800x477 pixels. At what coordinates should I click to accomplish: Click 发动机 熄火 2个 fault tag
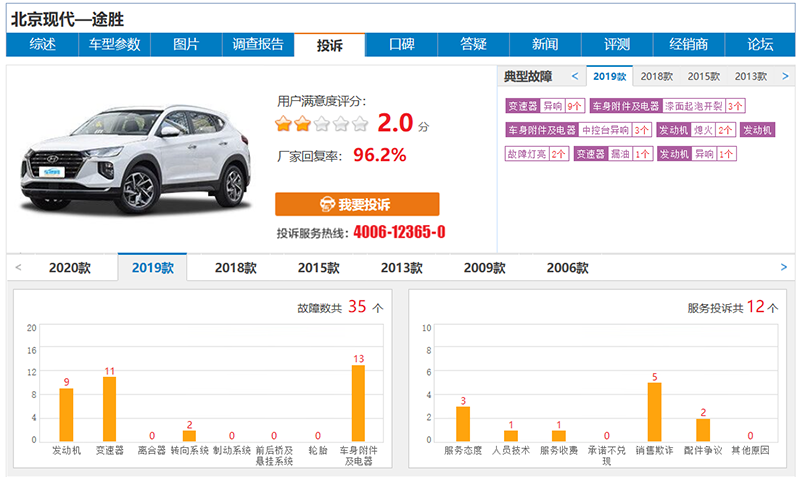[696, 130]
